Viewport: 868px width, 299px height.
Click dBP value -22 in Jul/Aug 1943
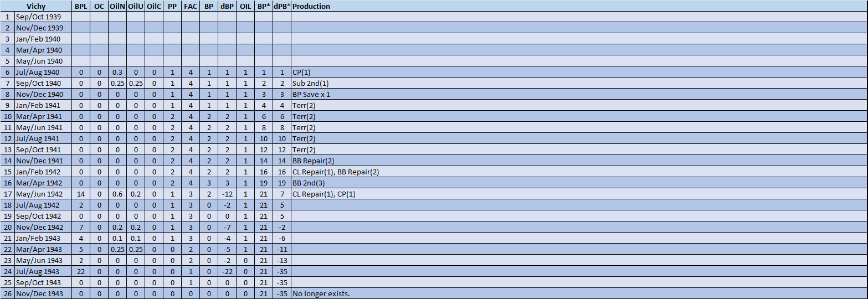tap(227, 272)
